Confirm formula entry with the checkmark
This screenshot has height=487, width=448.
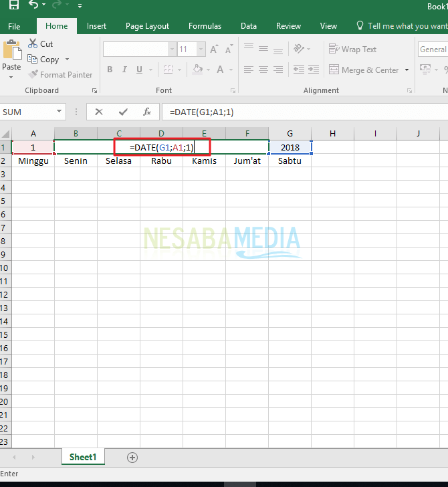pyautogui.click(x=123, y=112)
